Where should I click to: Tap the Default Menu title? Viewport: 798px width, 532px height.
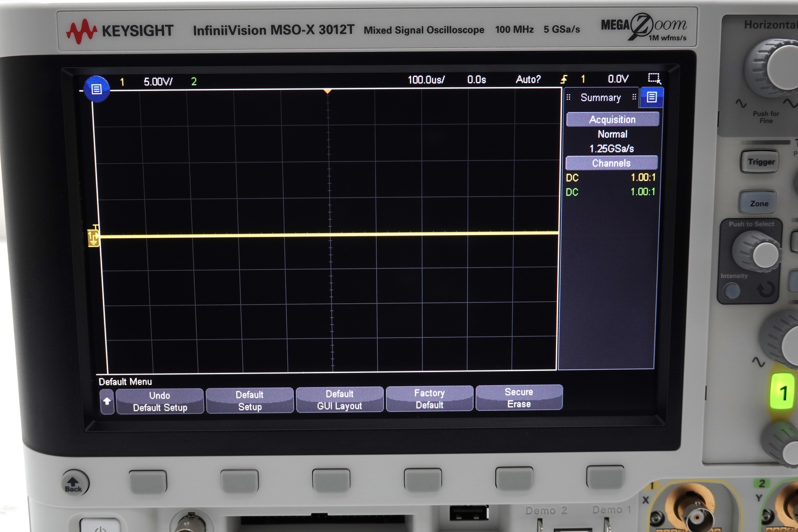click(125, 382)
